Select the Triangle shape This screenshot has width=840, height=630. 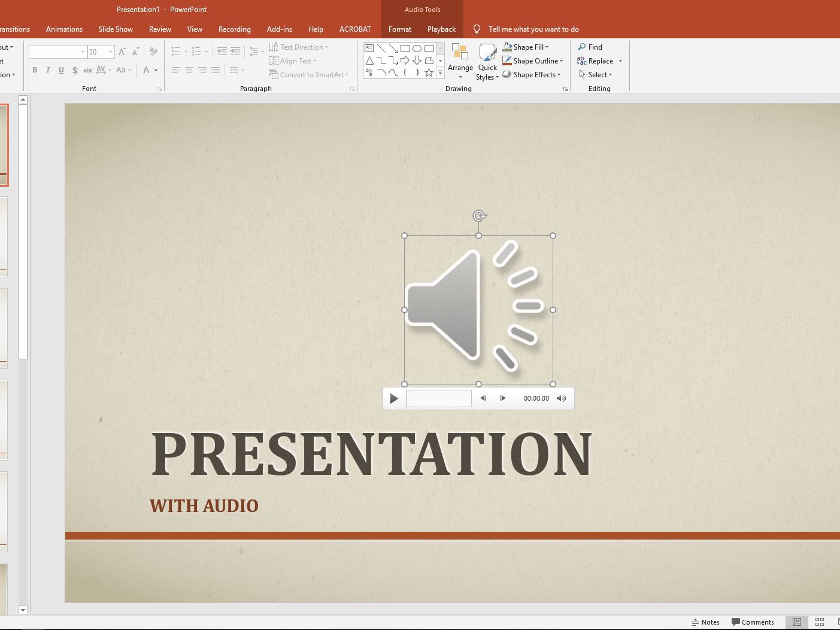[x=369, y=60]
